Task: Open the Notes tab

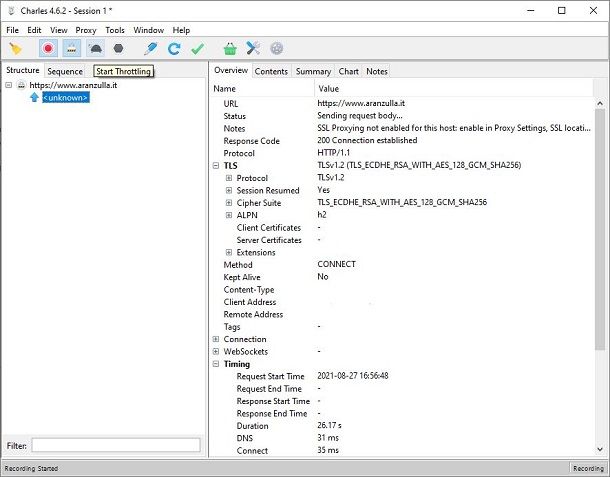Action: tap(377, 71)
